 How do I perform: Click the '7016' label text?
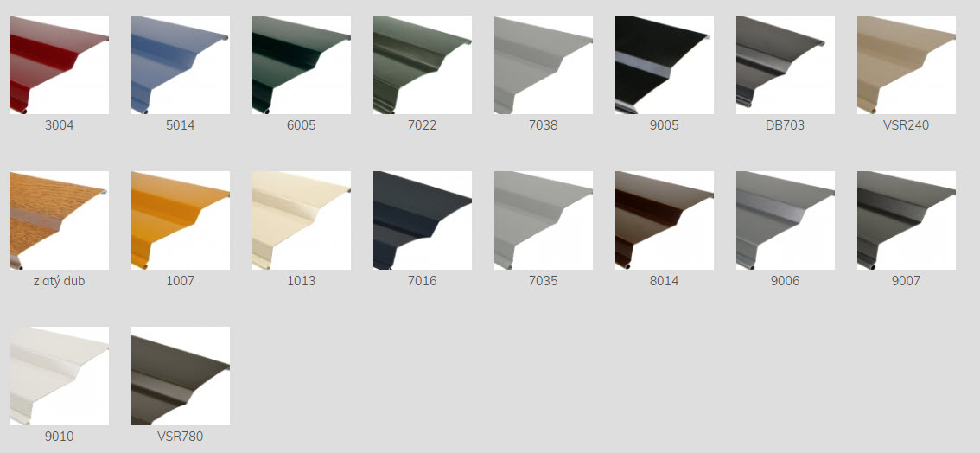pyautogui.click(x=423, y=281)
